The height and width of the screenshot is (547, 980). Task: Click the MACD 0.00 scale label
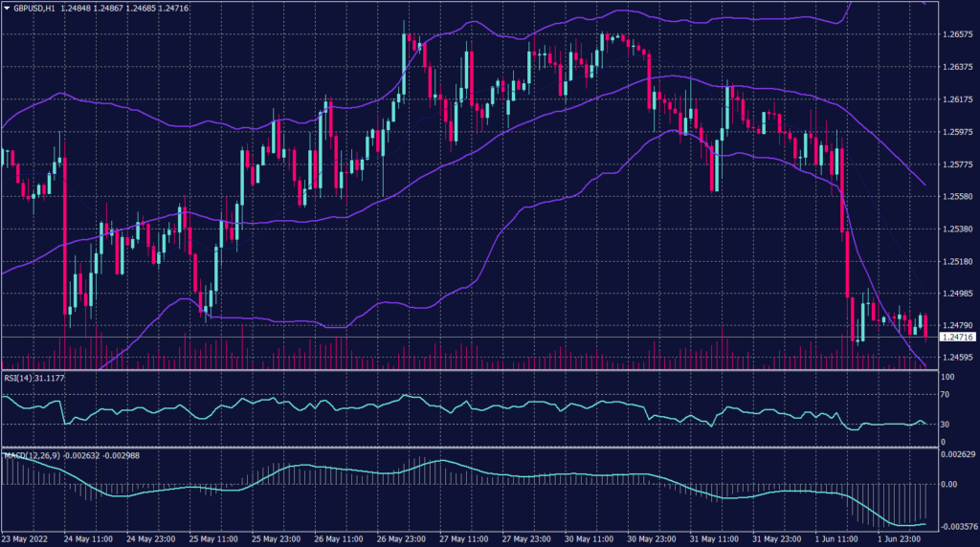(x=949, y=484)
